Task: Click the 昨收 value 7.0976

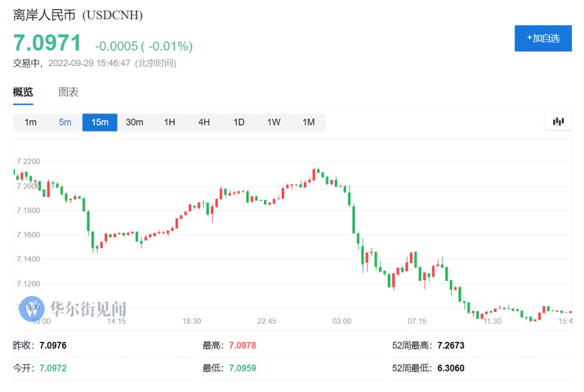Action: pyautogui.click(x=53, y=346)
